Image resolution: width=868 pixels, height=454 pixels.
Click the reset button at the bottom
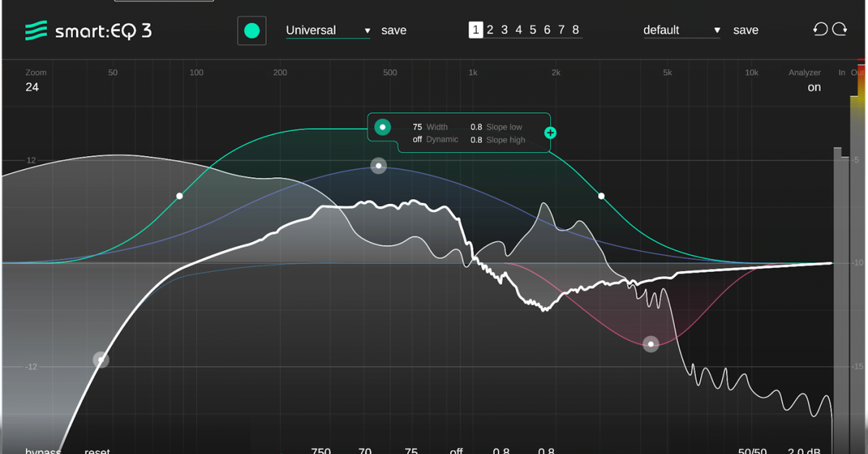coord(96,450)
